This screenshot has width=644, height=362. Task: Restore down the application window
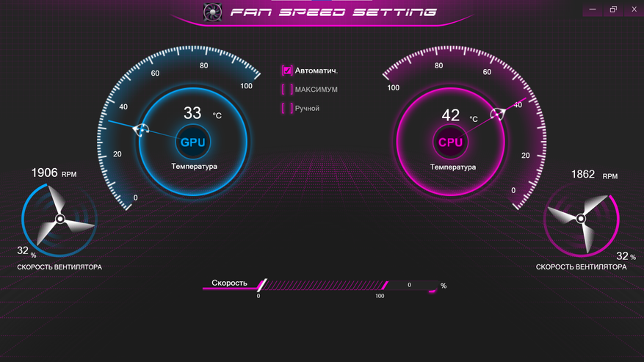tap(613, 9)
